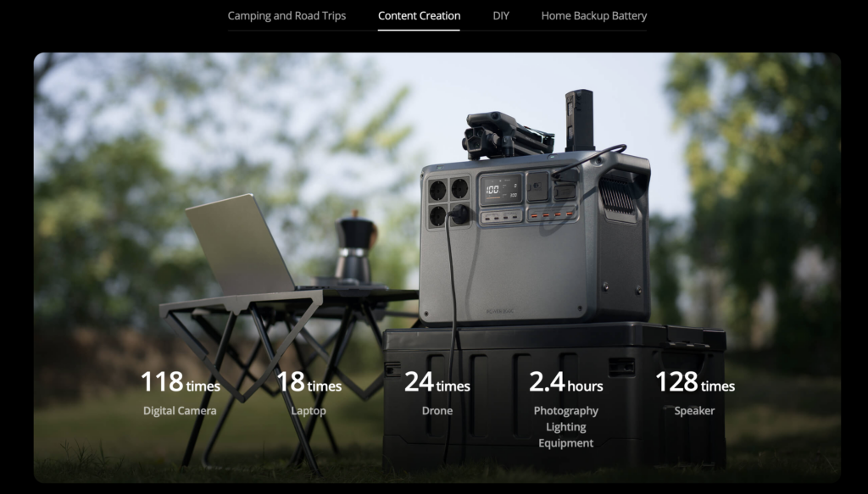The height and width of the screenshot is (494, 868).
Task: Switch to Camping and Road Trips tab
Action: click(287, 16)
